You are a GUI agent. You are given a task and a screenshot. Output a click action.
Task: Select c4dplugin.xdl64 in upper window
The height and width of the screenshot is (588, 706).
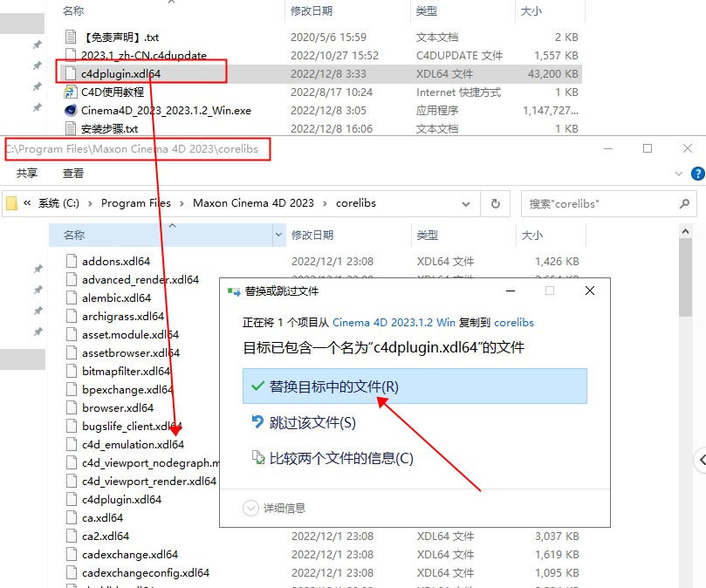pos(120,73)
